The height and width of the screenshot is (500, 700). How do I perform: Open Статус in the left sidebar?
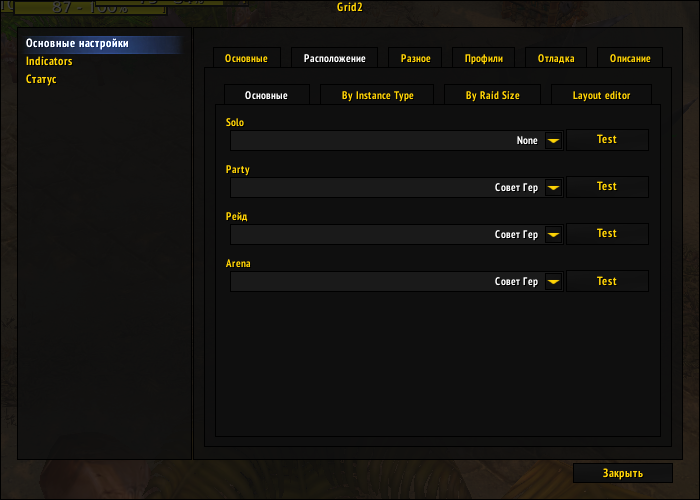(x=41, y=79)
